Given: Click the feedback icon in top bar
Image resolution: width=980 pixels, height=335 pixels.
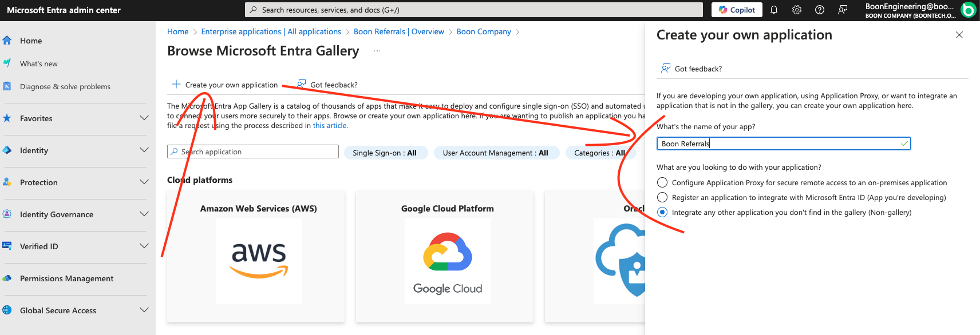Looking at the screenshot, I should 843,10.
